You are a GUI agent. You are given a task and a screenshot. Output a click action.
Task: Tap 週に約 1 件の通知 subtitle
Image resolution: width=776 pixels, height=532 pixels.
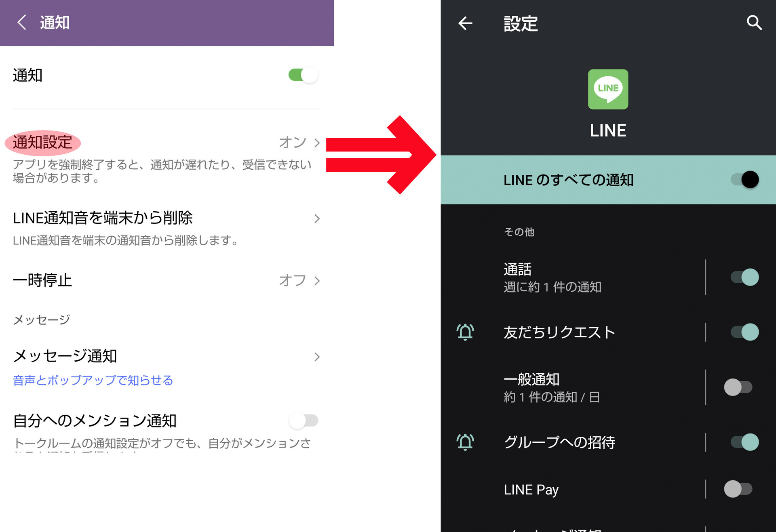[552, 287]
